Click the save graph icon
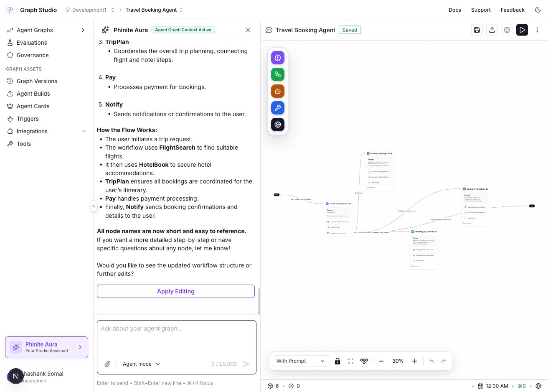This screenshot has width=548, height=392. (x=477, y=30)
